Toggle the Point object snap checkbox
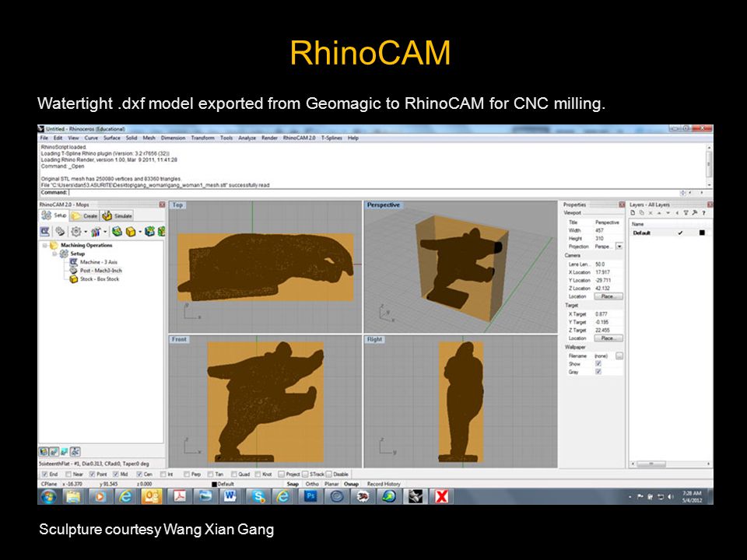Screen dimensions: 747x560 point(92,474)
